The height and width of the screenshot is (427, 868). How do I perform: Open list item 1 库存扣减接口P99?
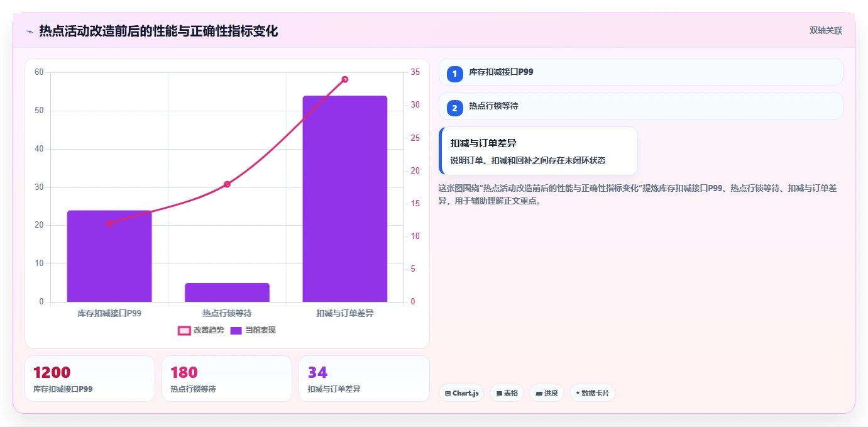(x=640, y=72)
